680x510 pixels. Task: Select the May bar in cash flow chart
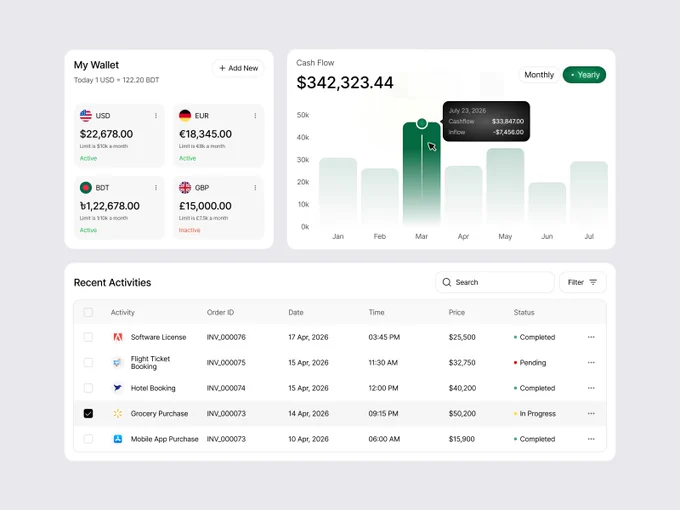click(505, 186)
